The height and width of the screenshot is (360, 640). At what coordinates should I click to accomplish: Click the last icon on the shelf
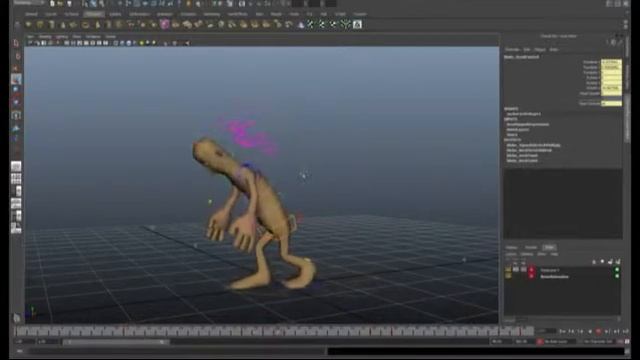[357, 24]
